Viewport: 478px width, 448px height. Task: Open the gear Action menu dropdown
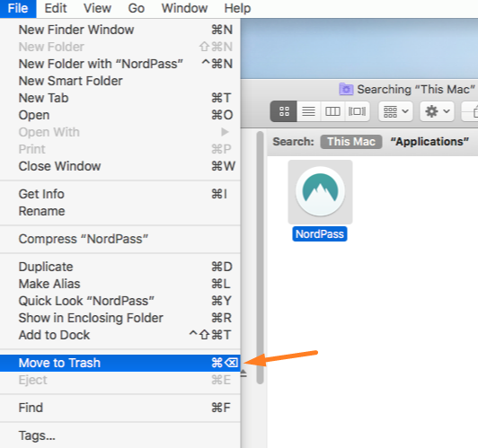[x=438, y=111]
